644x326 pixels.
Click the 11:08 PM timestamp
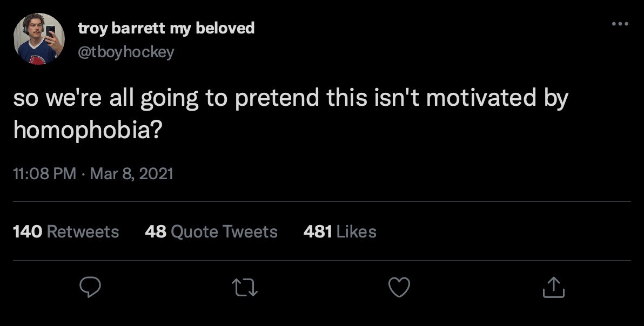point(44,174)
